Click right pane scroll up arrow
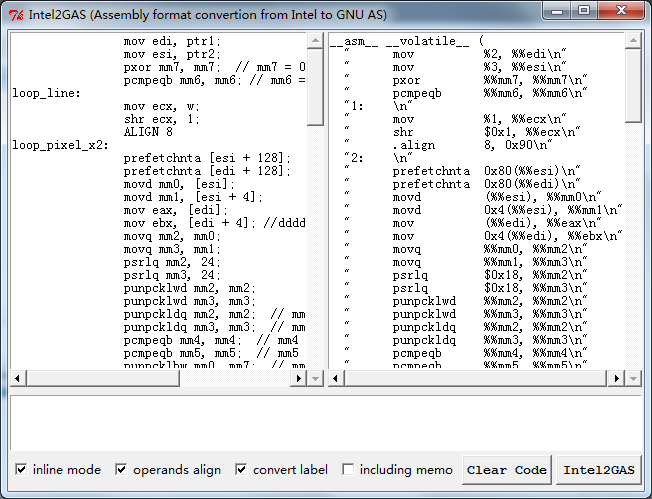The width and height of the screenshot is (652, 499). [633, 40]
